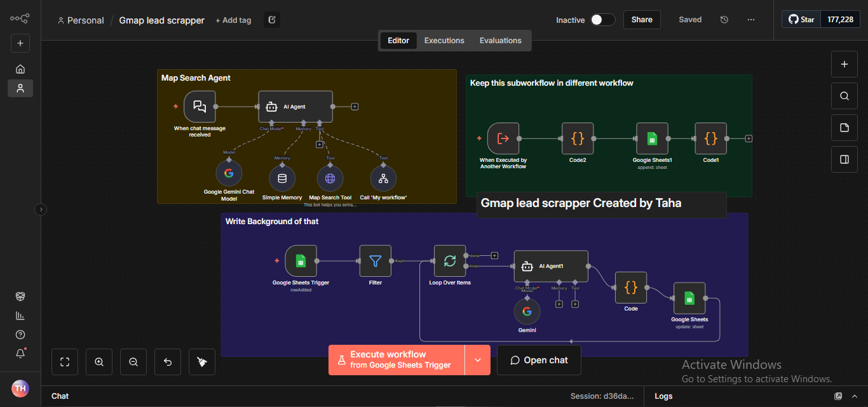Select the Map Search Tool node
The width and height of the screenshot is (868, 407).
[x=330, y=178]
